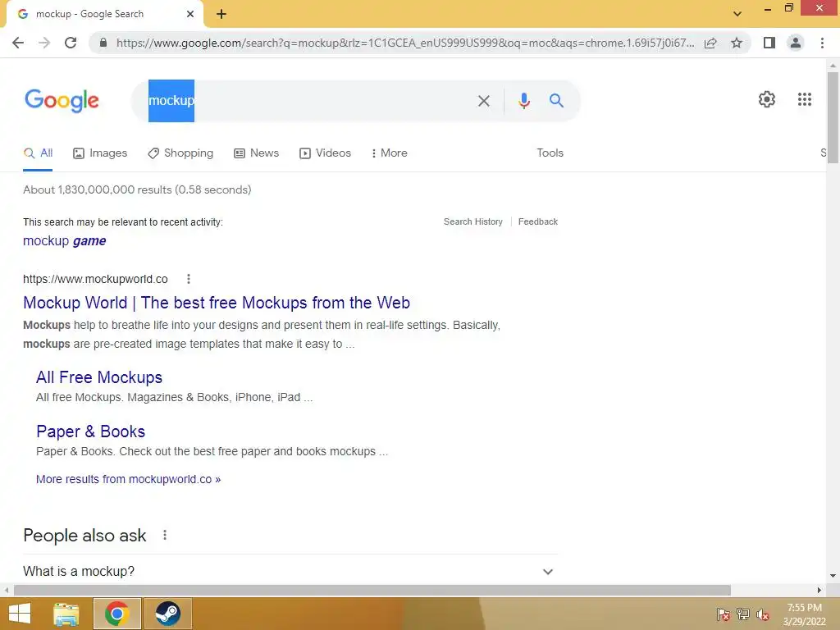Open the Google apps grid icon
The height and width of the screenshot is (630, 840).
805,99
